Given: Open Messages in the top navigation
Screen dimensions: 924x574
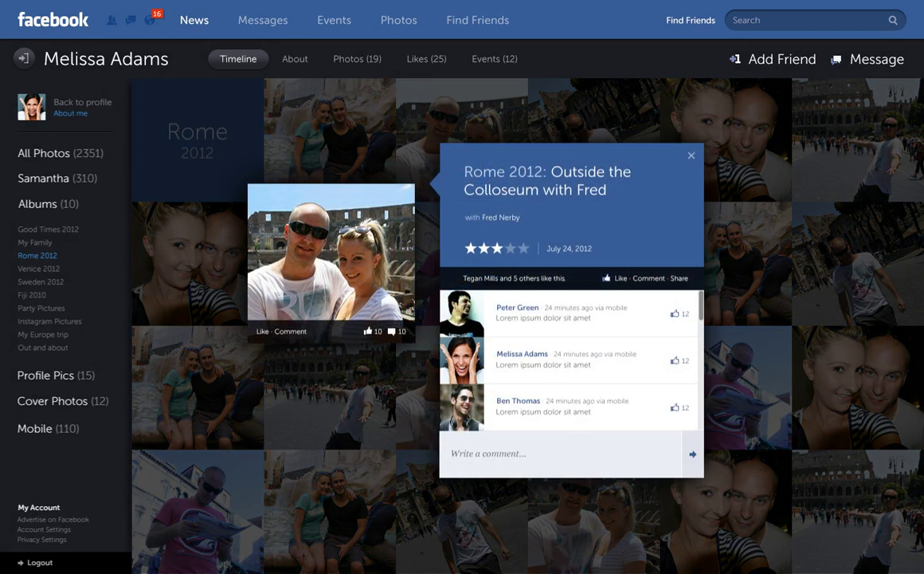Looking at the screenshot, I should (x=262, y=20).
